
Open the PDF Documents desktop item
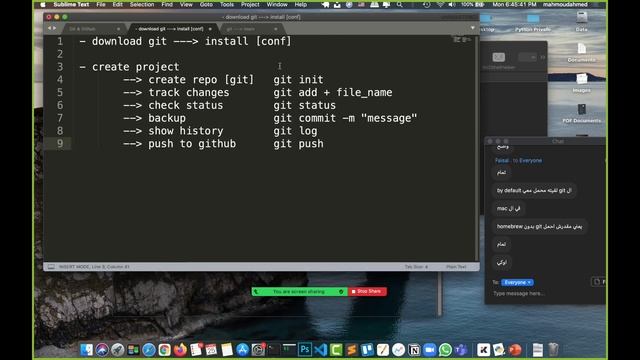pos(581,113)
